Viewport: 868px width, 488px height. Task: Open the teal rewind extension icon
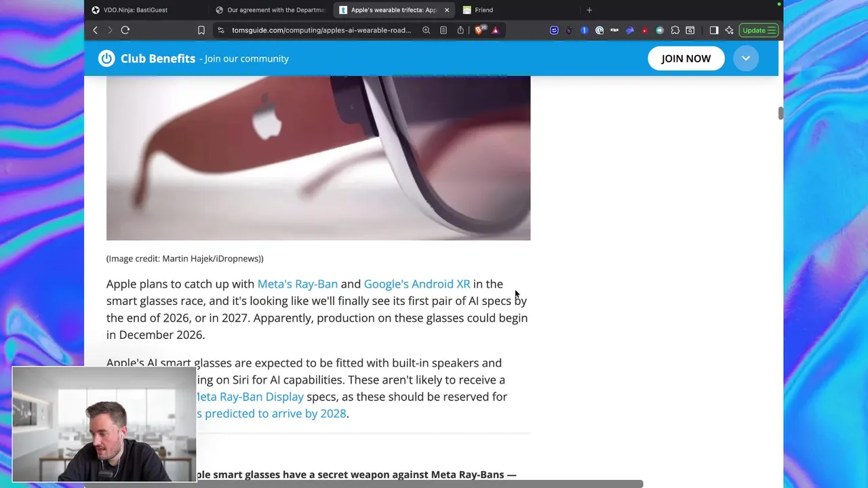tap(660, 30)
